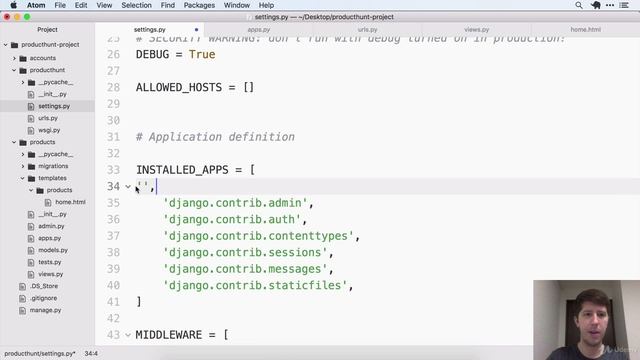640x360 pixels.
Task: Click the three dots menu bar icon
Action: (x=610, y=5)
